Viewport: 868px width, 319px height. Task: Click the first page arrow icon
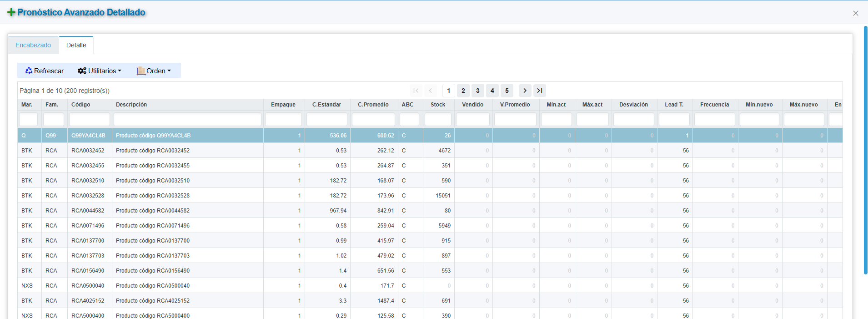coord(416,91)
